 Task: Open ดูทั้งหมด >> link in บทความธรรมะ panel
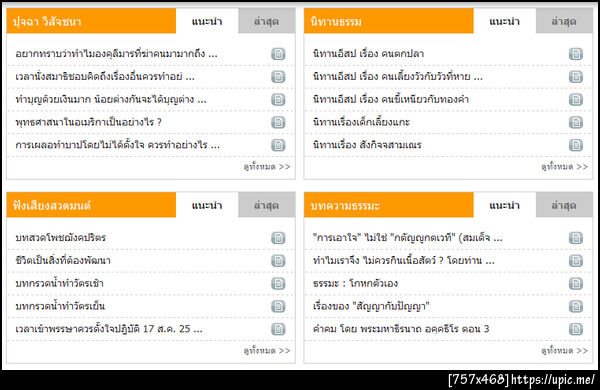(564, 351)
